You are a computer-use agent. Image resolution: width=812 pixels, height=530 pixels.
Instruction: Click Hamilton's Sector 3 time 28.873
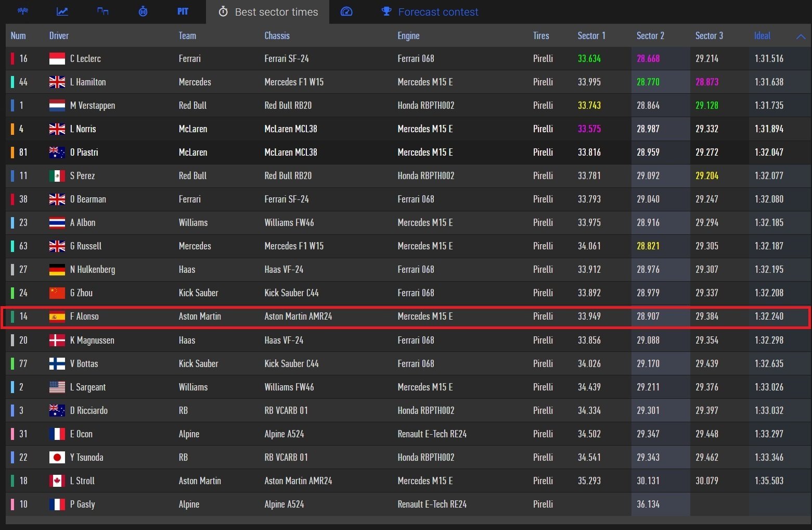point(707,82)
